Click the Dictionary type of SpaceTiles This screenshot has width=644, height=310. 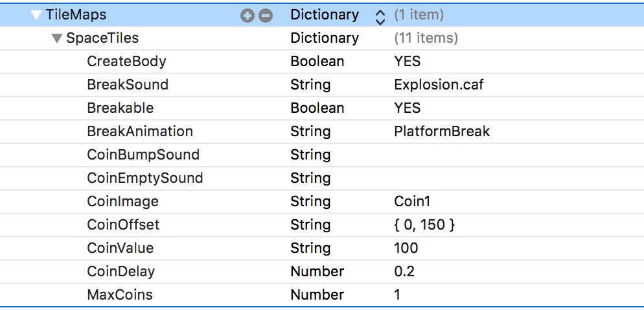coord(324,38)
